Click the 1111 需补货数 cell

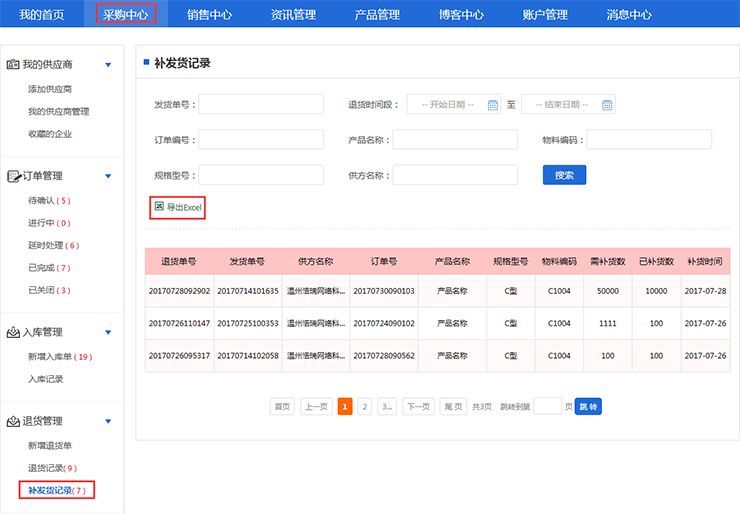608,323
